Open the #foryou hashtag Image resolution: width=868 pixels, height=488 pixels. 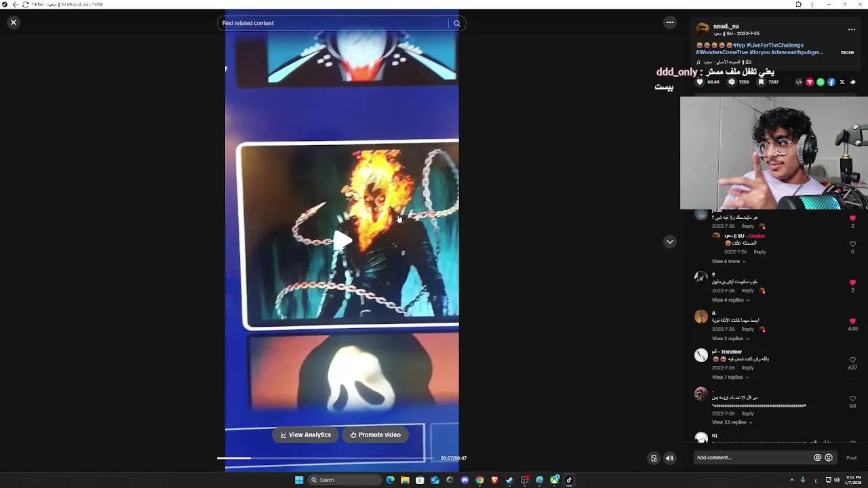759,52
